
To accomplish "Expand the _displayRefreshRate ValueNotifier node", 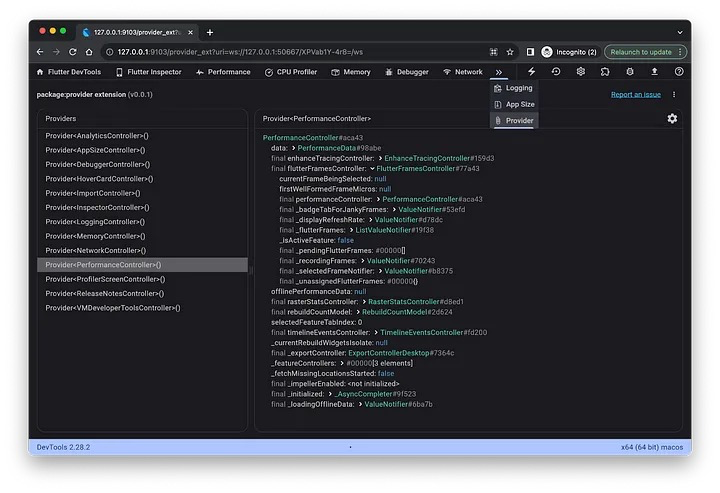I will click(x=371, y=220).
